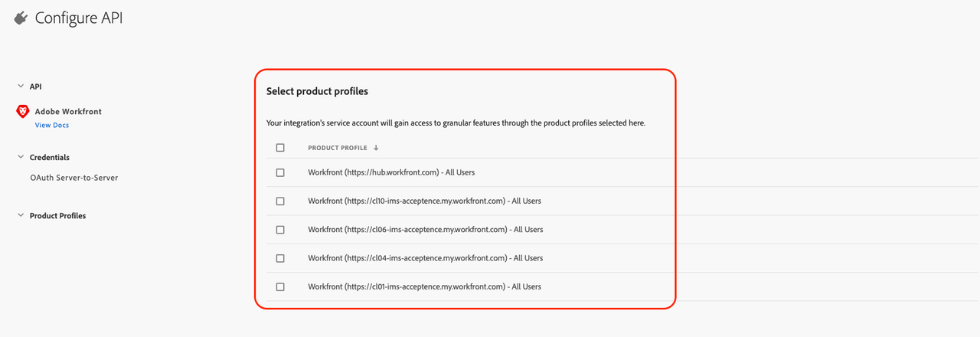Select the cl10-ims-acceptence profile checkbox
The image size is (980, 337).
[280, 201]
